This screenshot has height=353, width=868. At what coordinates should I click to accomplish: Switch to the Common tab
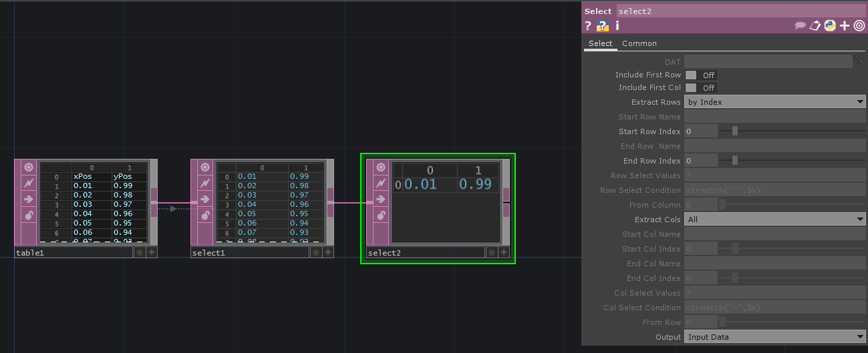point(639,43)
